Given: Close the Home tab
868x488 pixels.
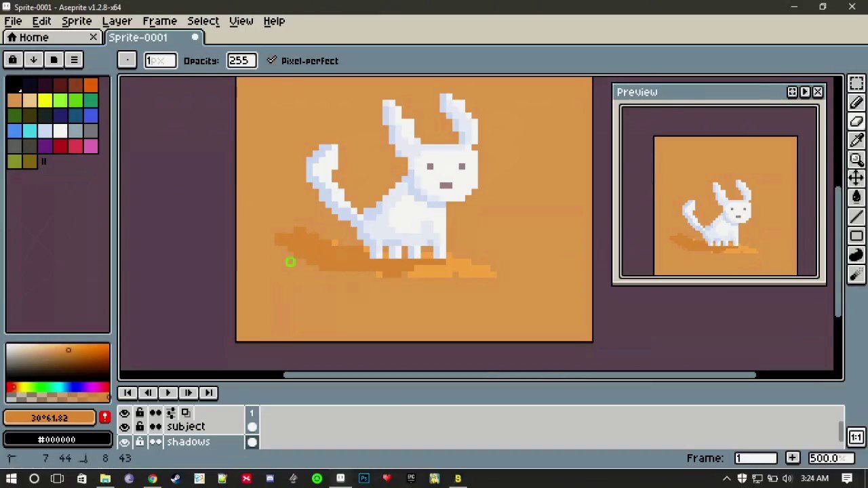Looking at the screenshot, I should [x=94, y=37].
